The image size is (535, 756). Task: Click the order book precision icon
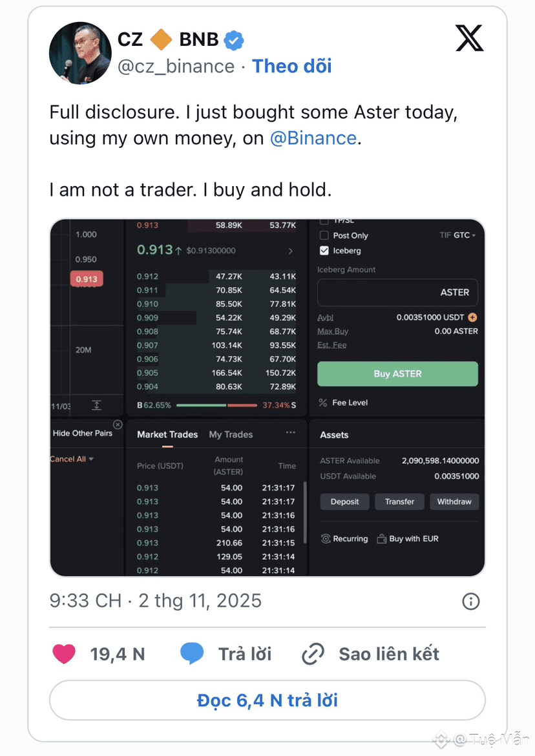[96, 405]
